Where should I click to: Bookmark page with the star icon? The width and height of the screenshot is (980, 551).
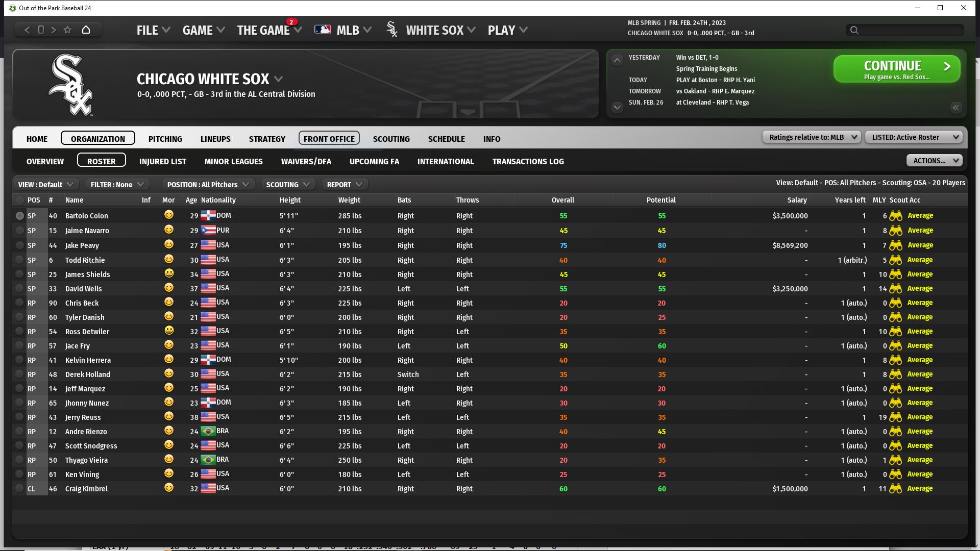click(x=67, y=30)
